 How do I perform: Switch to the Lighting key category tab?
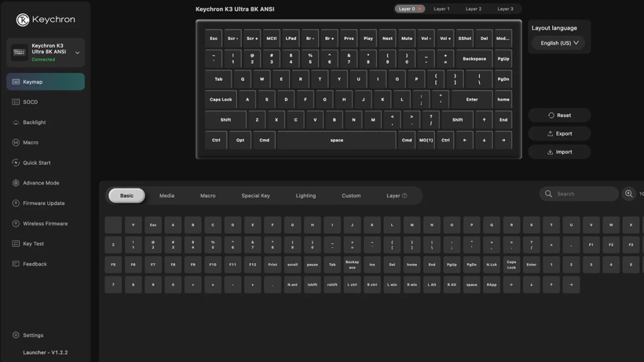[x=305, y=195]
